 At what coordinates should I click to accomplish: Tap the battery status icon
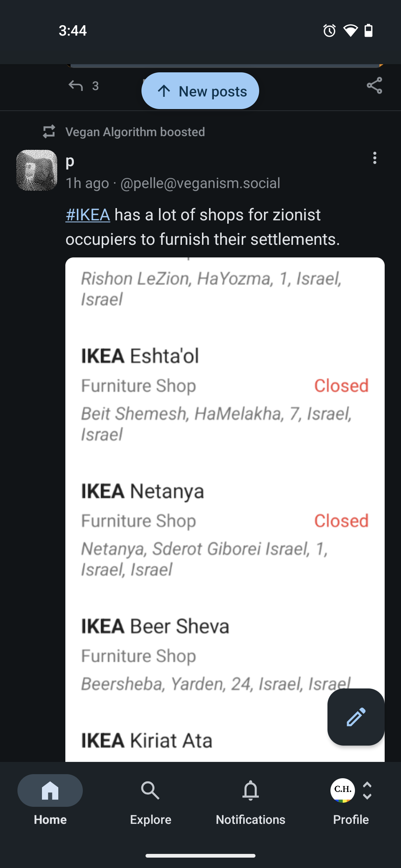[369, 30]
